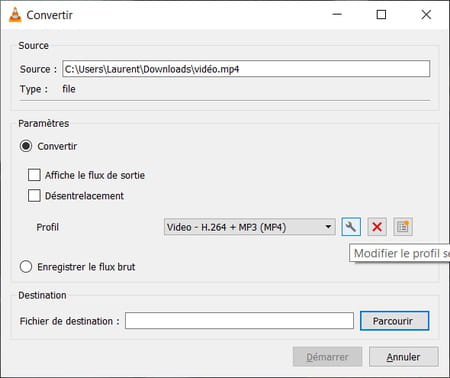Click the VLC cone icon in title bar

point(15,15)
